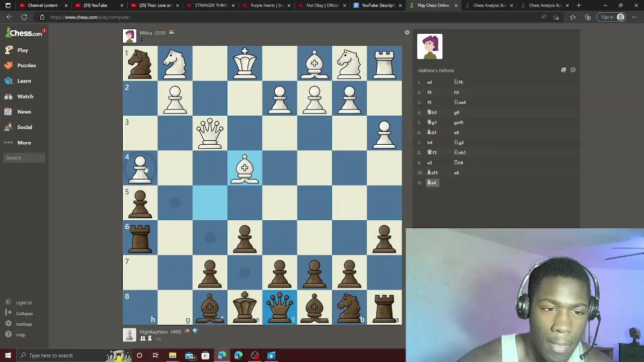This screenshot has height=362, width=644.
Task: Focus the sidebar Search field
Action: [25, 158]
